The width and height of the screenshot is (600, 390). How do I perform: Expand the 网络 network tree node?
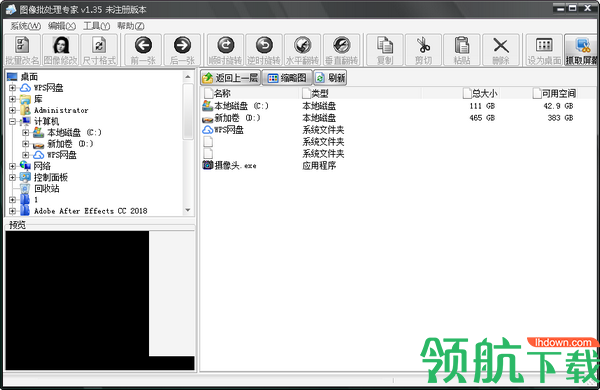tap(12, 166)
